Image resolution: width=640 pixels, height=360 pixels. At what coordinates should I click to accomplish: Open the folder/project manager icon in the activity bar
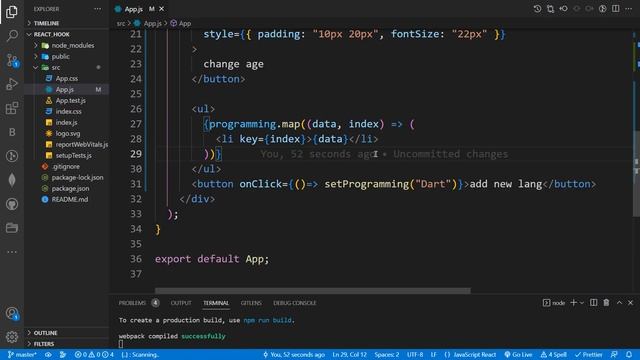[12, 228]
